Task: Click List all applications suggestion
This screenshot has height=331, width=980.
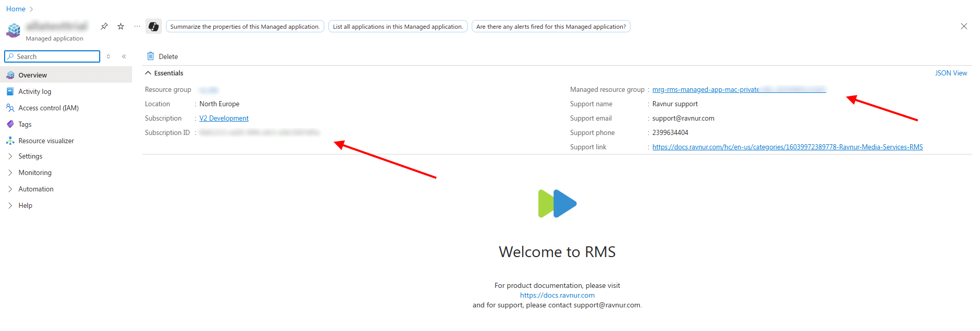Action: (398, 27)
